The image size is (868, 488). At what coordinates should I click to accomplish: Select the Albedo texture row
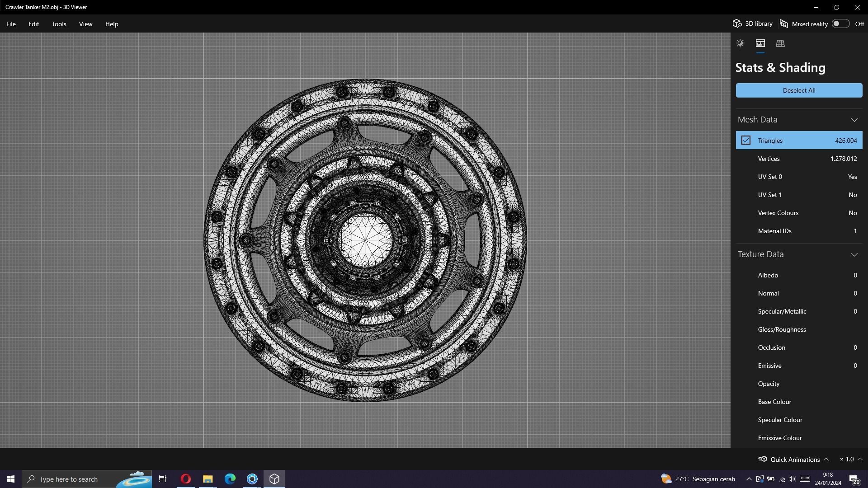(799, 275)
